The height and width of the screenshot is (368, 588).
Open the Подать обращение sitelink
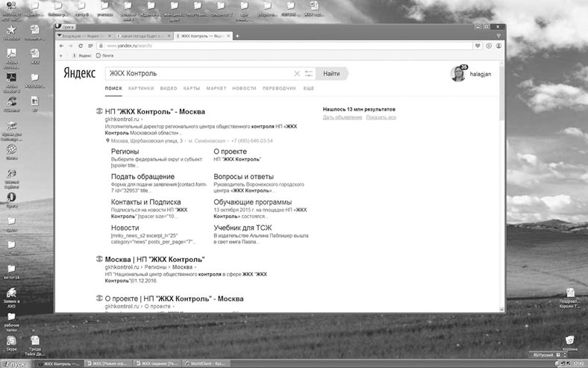143,177
